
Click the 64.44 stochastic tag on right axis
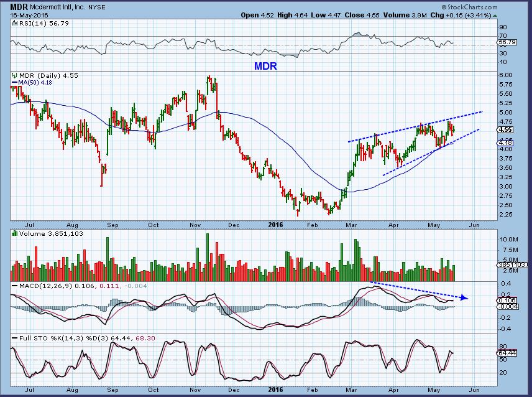[x=507, y=353]
